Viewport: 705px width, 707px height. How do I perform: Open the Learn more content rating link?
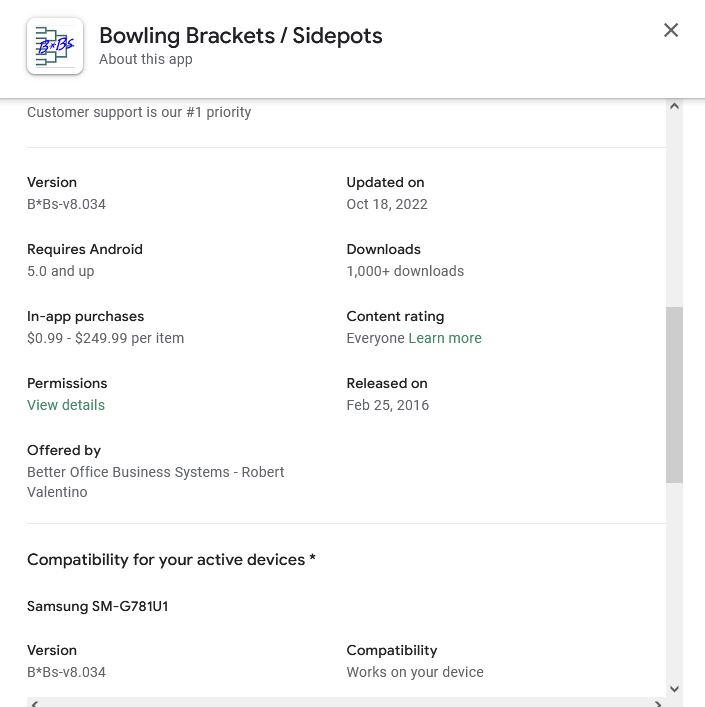(x=445, y=338)
